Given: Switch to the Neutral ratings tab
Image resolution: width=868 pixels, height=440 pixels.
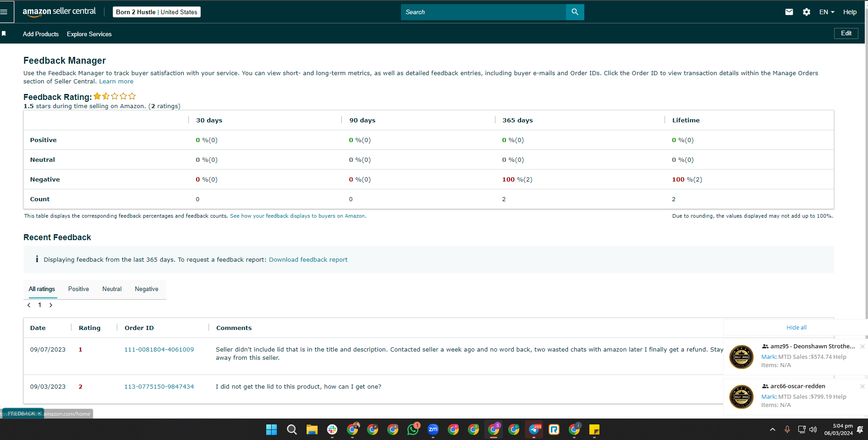Looking at the screenshot, I should (112, 289).
